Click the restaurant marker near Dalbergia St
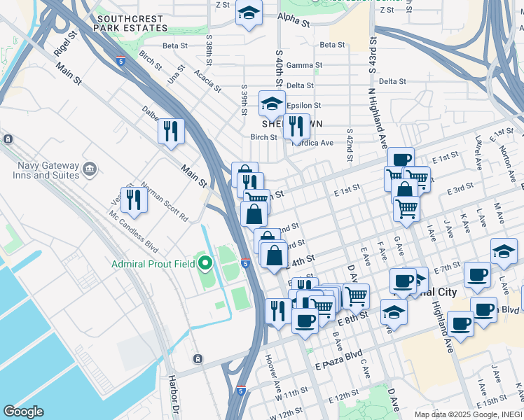Screen dimensions: 524x420 click(x=171, y=132)
